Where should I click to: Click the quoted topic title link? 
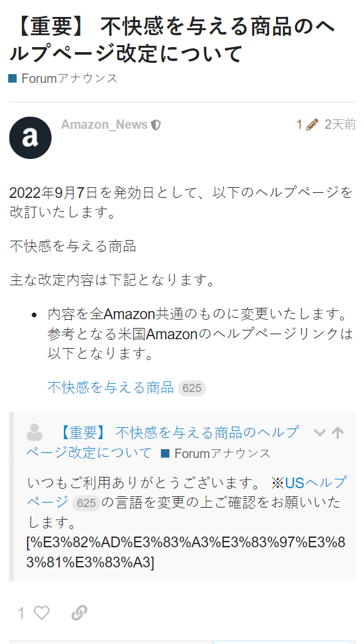(162, 442)
